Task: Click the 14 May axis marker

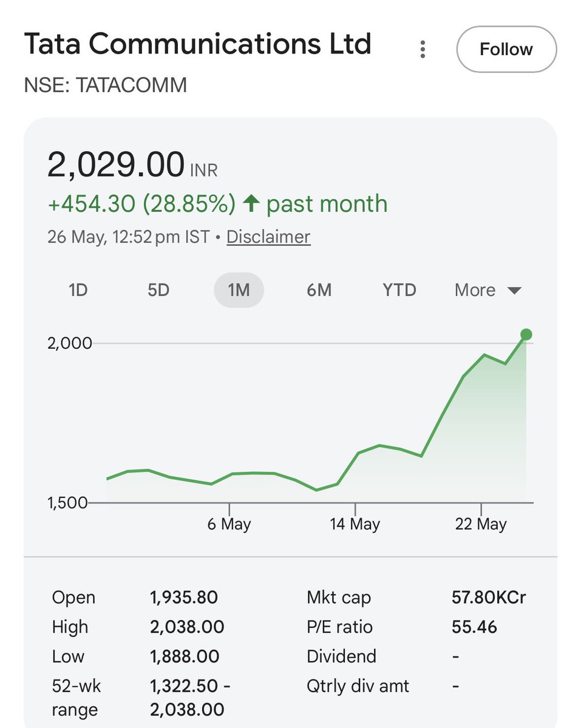Action: pos(355,524)
